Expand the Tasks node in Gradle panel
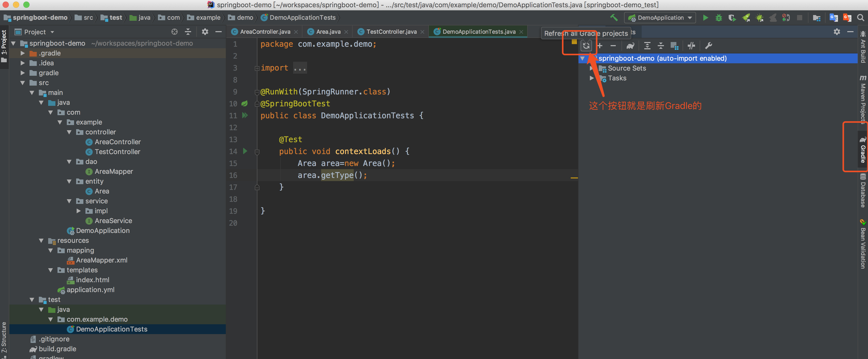 (591, 78)
